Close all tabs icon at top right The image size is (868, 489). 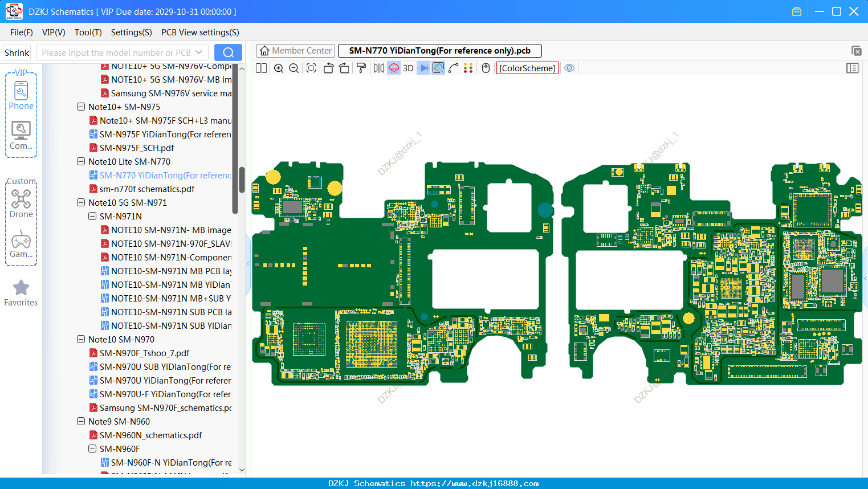[856, 51]
